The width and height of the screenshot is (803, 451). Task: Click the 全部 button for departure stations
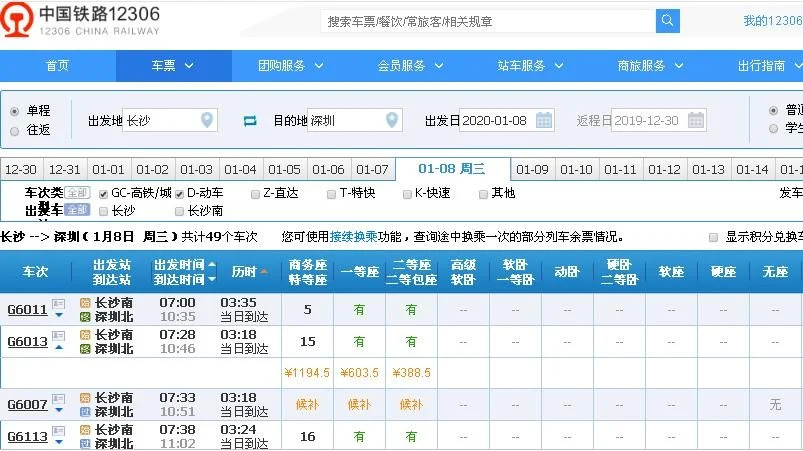tap(78, 210)
